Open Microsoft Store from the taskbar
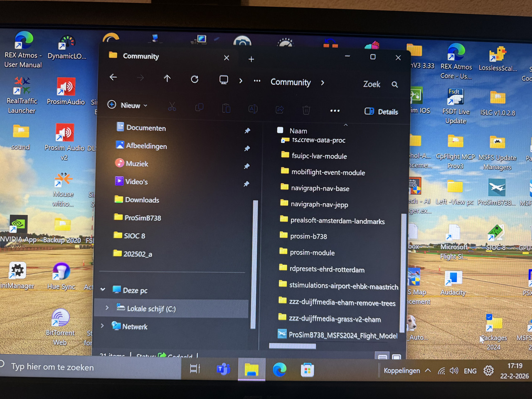Screen dimensions: 532x399 coord(307,370)
